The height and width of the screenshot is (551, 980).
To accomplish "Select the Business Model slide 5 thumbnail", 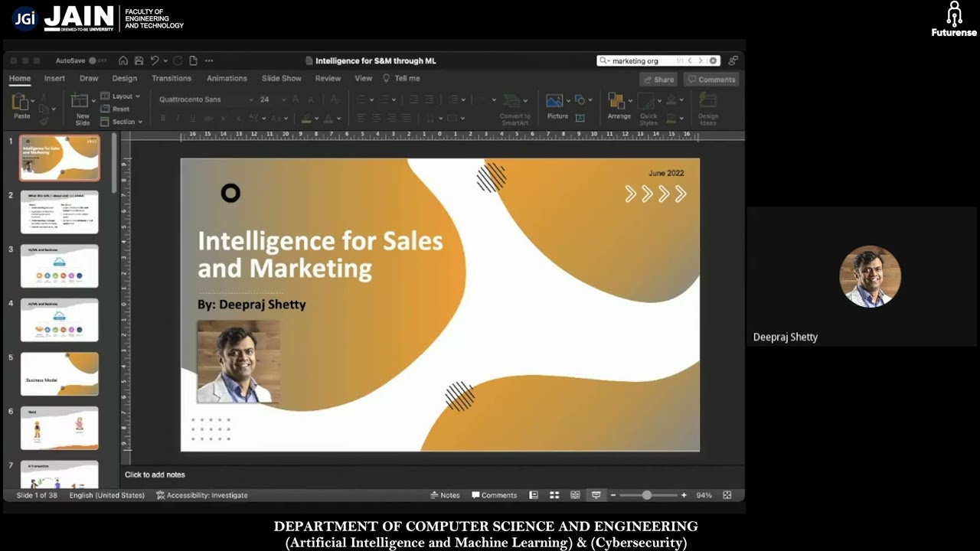I will tap(60, 374).
